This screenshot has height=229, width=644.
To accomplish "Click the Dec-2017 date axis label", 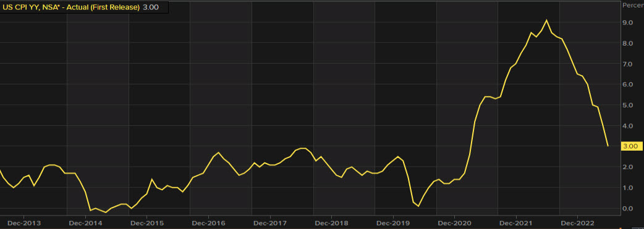I will [x=270, y=223].
